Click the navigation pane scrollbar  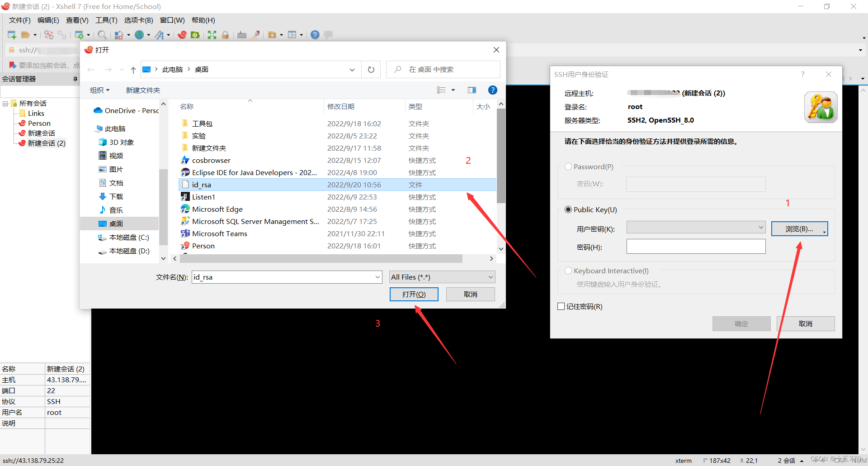(163, 207)
